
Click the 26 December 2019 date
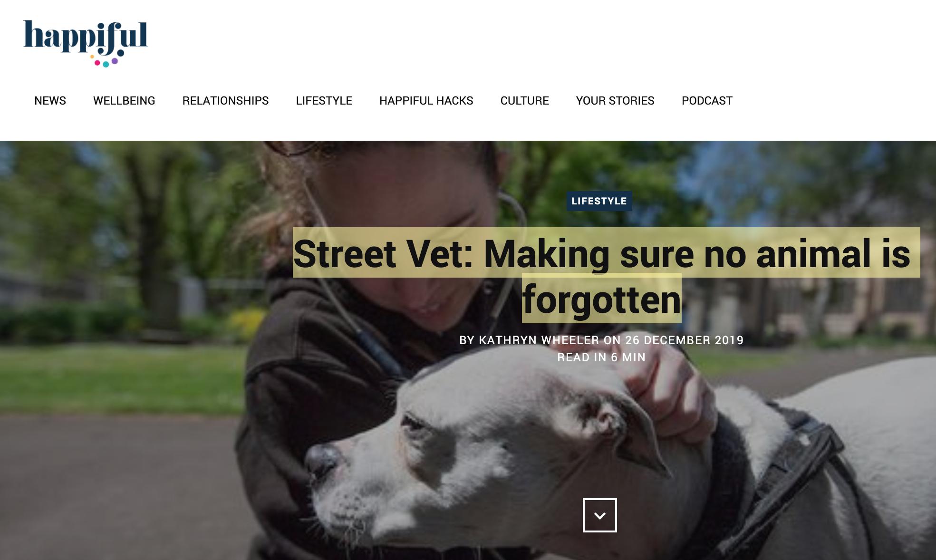[684, 340]
